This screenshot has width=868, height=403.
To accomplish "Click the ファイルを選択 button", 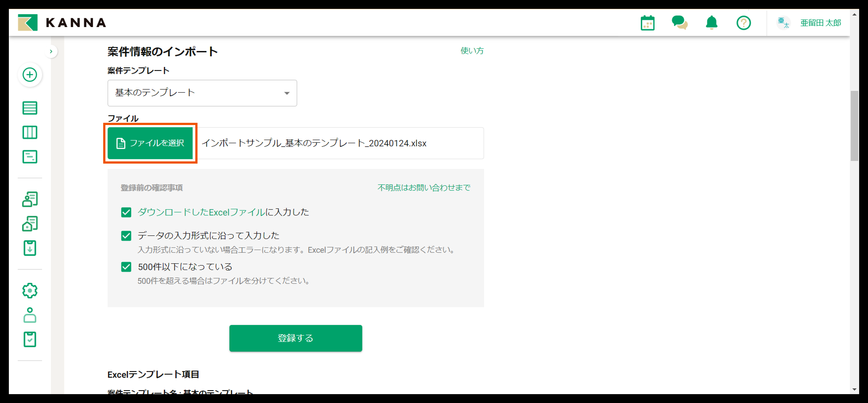I will click(x=150, y=143).
